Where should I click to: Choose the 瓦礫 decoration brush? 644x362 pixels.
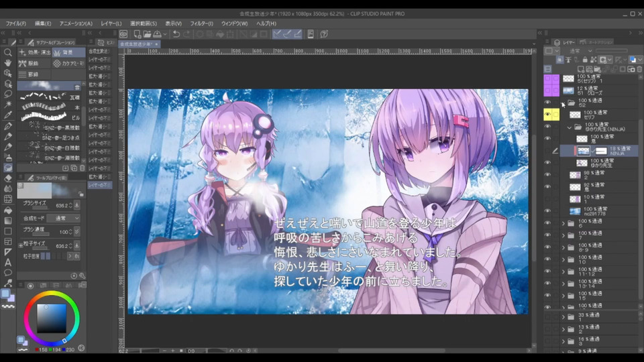(x=50, y=97)
